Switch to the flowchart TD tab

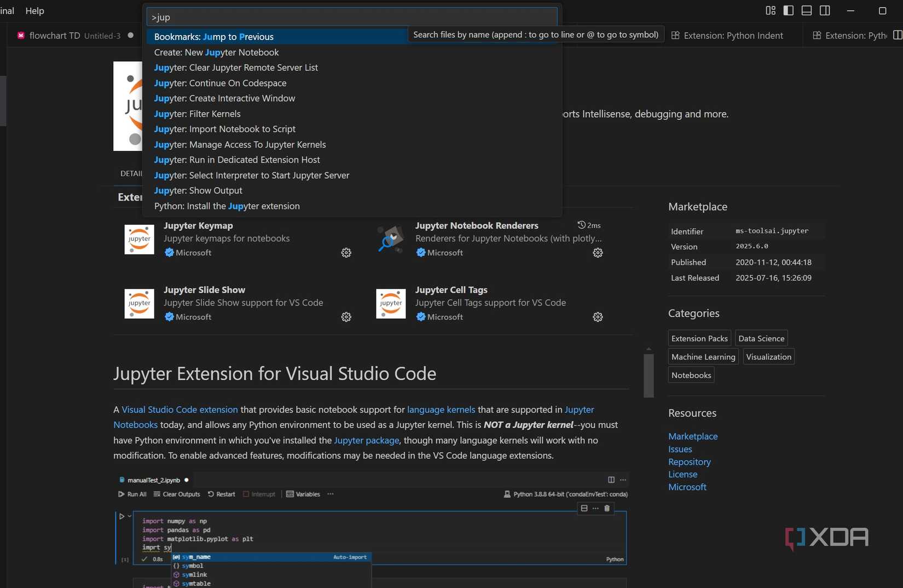pyautogui.click(x=55, y=35)
